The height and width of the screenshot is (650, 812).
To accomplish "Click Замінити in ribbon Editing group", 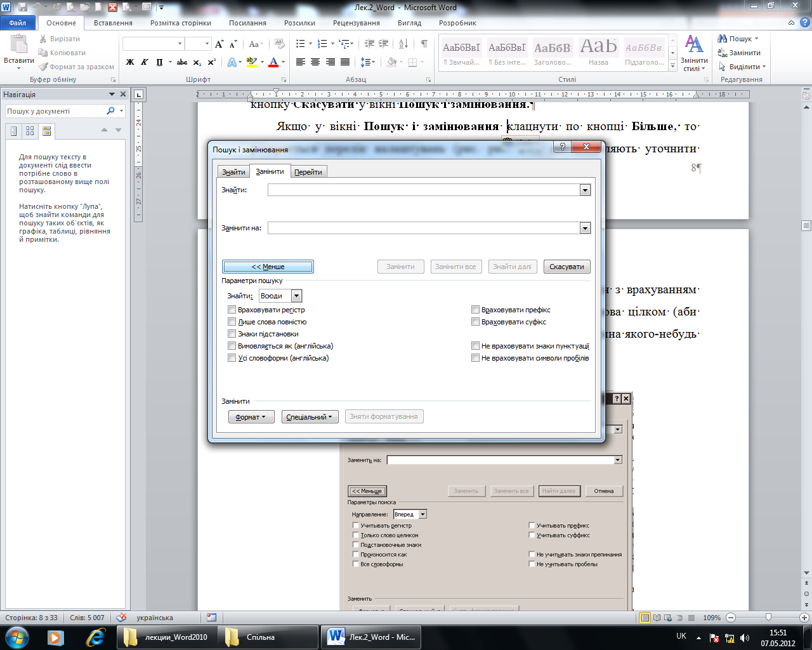I will pos(740,53).
